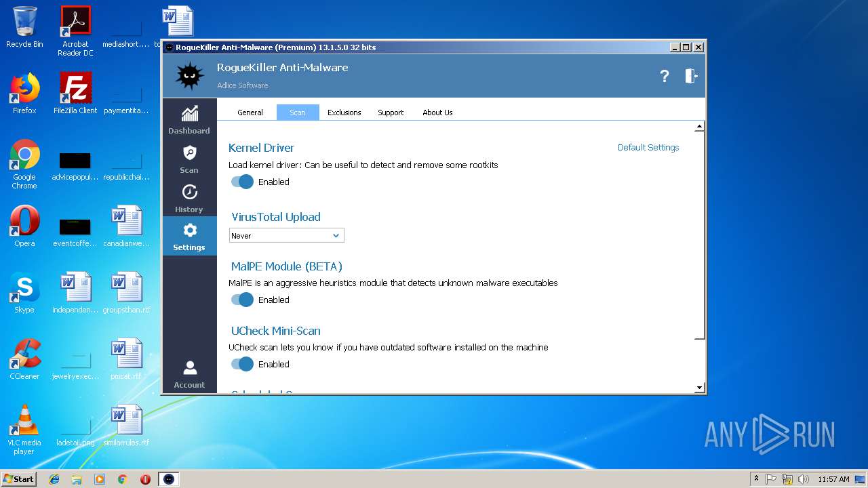
Task: Switch to the Support tab
Action: click(x=391, y=113)
